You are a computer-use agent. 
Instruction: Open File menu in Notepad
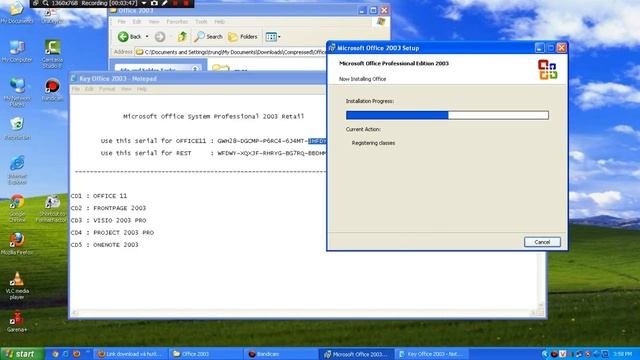(x=76, y=89)
